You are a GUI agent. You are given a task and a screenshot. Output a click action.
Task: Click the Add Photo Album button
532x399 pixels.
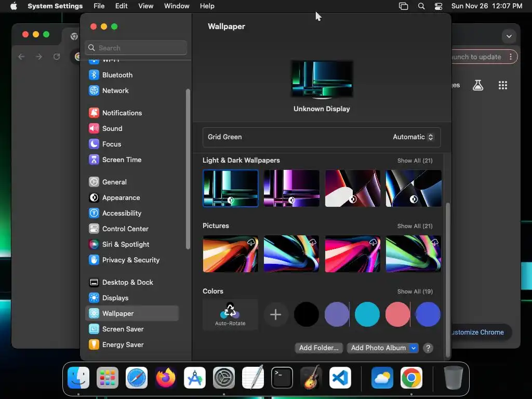pyautogui.click(x=378, y=348)
